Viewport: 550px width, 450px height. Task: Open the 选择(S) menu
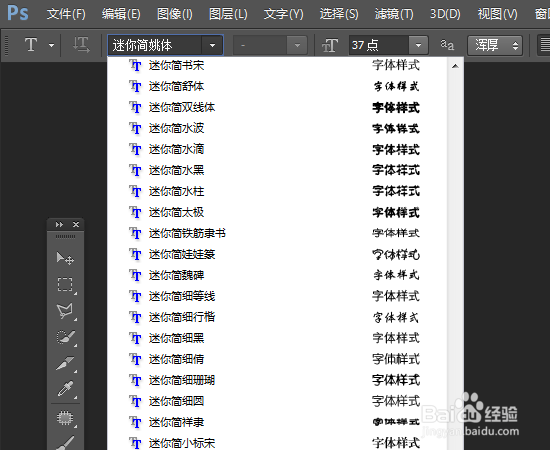pyautogui.click(x=339, y=14)
